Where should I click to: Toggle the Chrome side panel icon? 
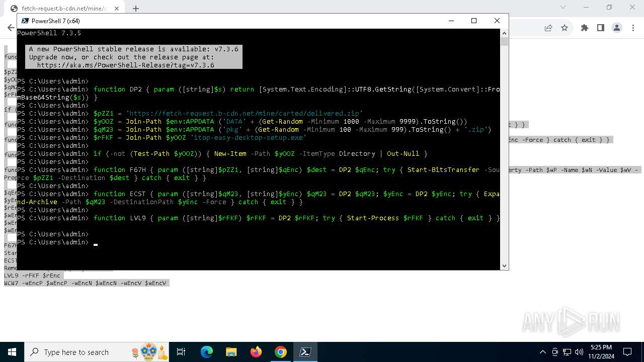click(601, 28)
